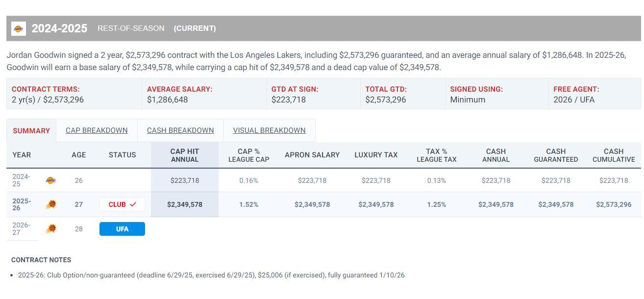Open the Cap Breakdown tab

(97, 130)
